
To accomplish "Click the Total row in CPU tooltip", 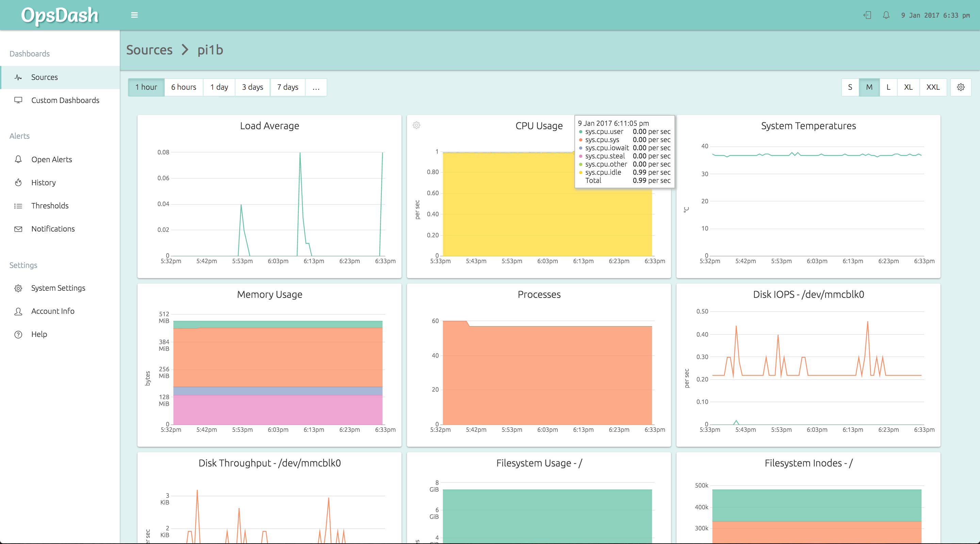I will [624, 181].
